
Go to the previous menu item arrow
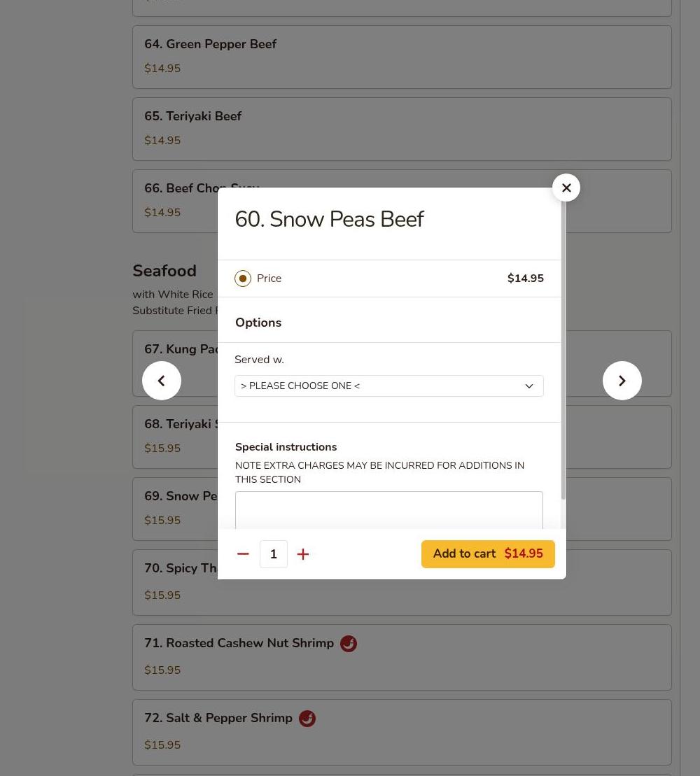tap(162, 381)
